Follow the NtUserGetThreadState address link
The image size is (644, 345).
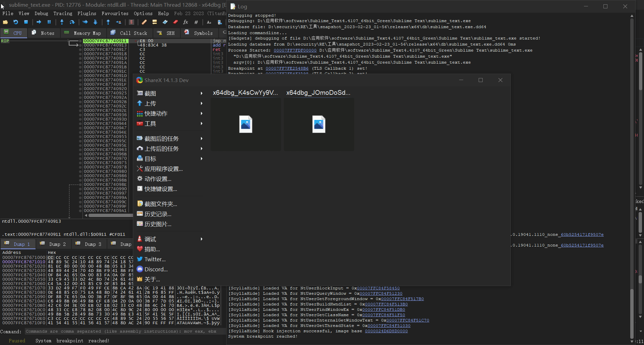click(389, 326)
